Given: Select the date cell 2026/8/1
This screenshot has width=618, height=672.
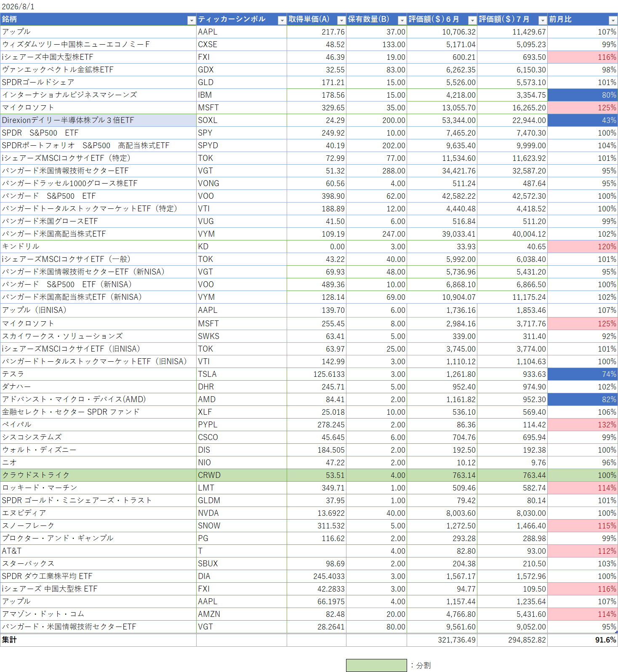Looking at the screenshot, I should [x=18, y=6].
